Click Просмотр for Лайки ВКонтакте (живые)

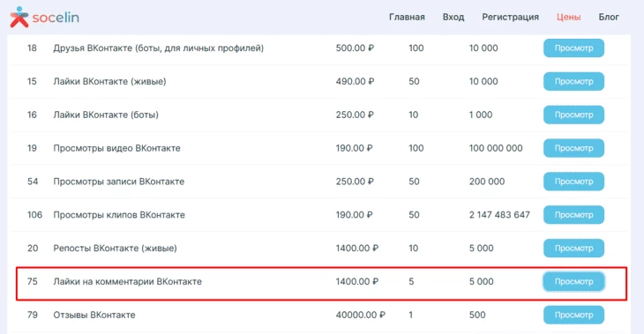click(x=573, y=81)
